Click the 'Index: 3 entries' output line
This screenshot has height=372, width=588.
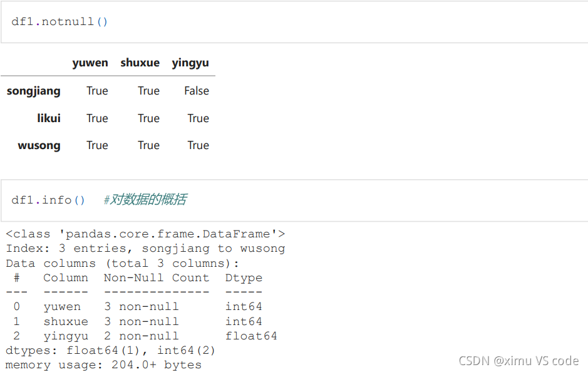pos(145,249)
